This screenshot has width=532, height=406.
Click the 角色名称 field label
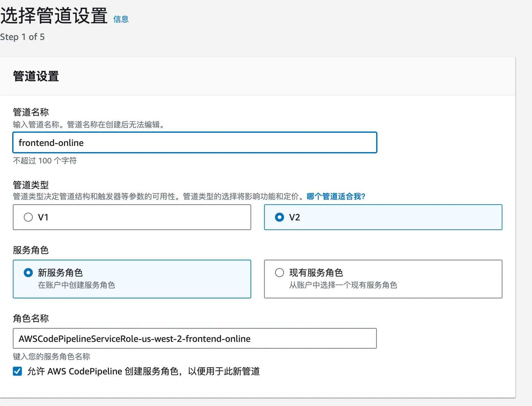[31, 318]
